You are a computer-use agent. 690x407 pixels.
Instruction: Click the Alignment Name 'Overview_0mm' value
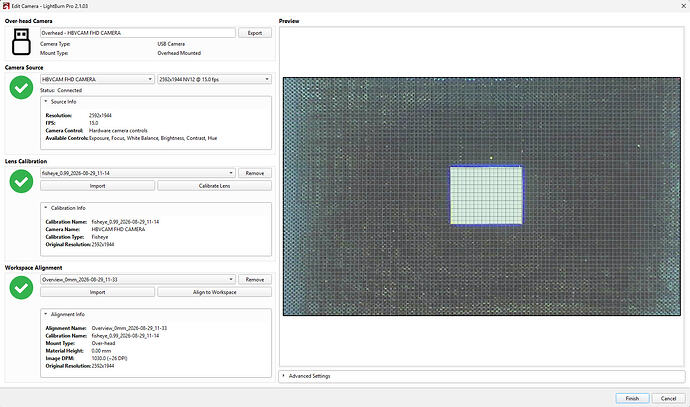coord(129,328)
